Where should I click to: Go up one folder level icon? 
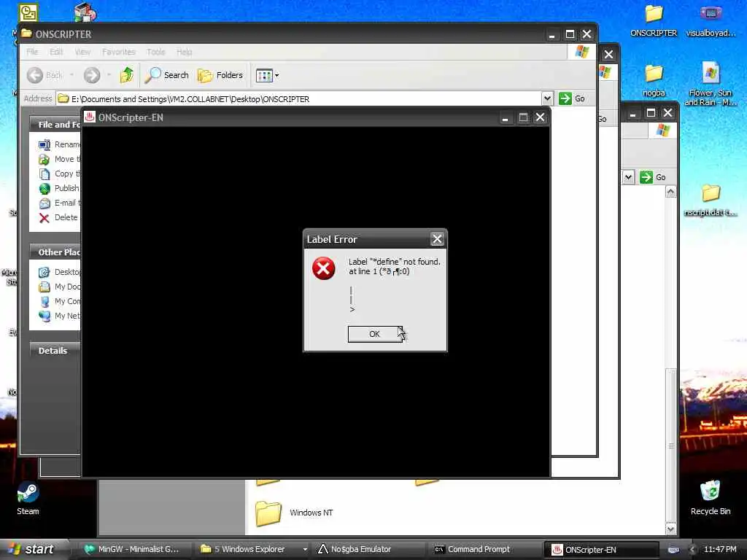[127, 75]
